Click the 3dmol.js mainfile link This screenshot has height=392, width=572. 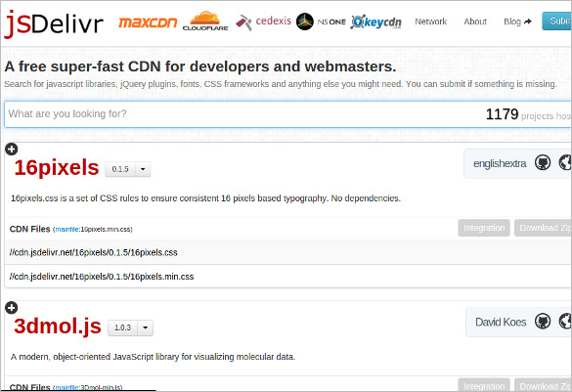66,388
